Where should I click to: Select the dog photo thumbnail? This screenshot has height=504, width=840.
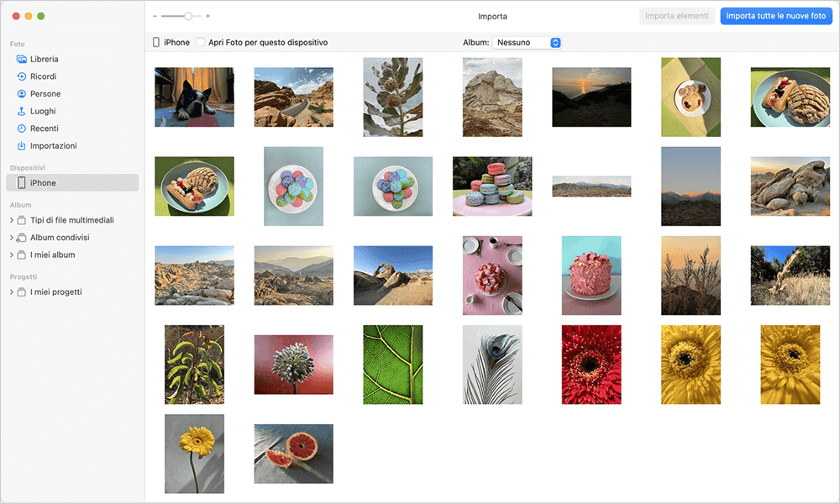pos(194,97)
